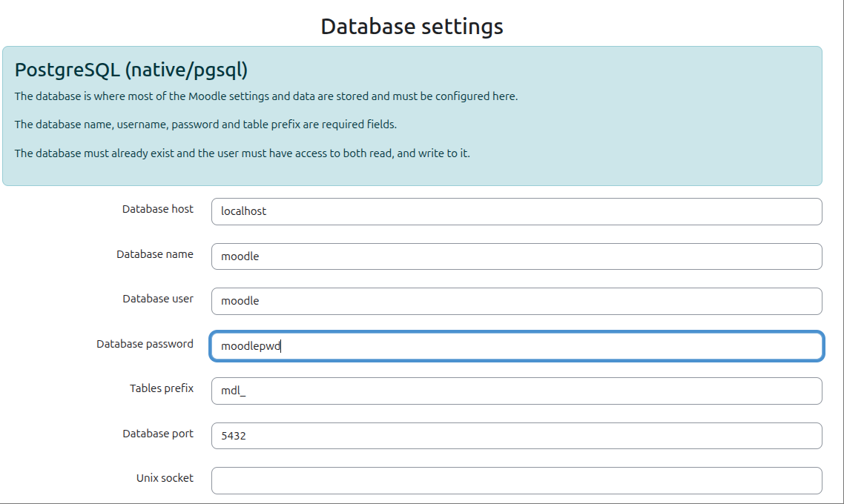The height and width of the screenshot is (504, 844).
Task: Click the Database host input field
Action: [x=516, y=211]
